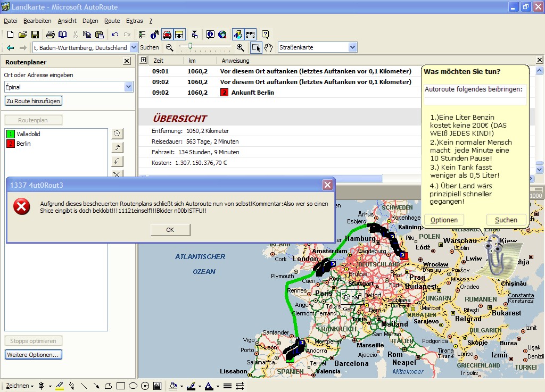The height and width of the screenshot is (392, 545).
Task: Zoom in with the plus magnifier
Action: pyautogui.click(x=240, y=47)
